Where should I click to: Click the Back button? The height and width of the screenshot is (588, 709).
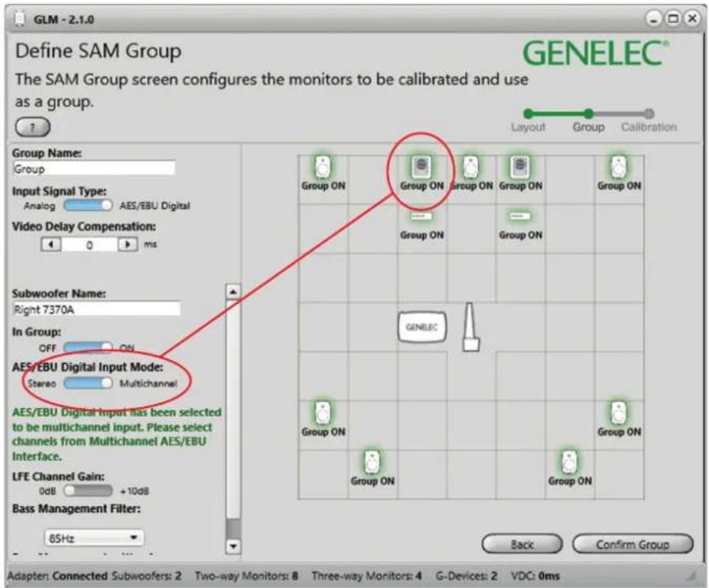point(522,544)
